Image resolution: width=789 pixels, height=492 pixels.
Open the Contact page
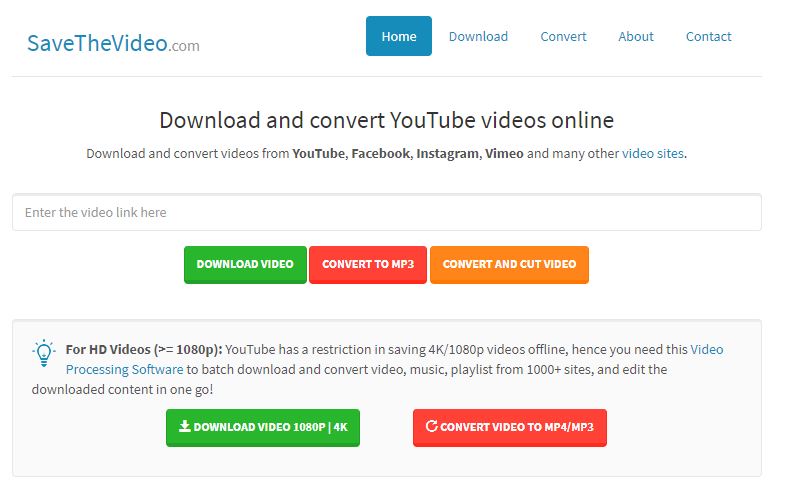(x=708, y=36)
